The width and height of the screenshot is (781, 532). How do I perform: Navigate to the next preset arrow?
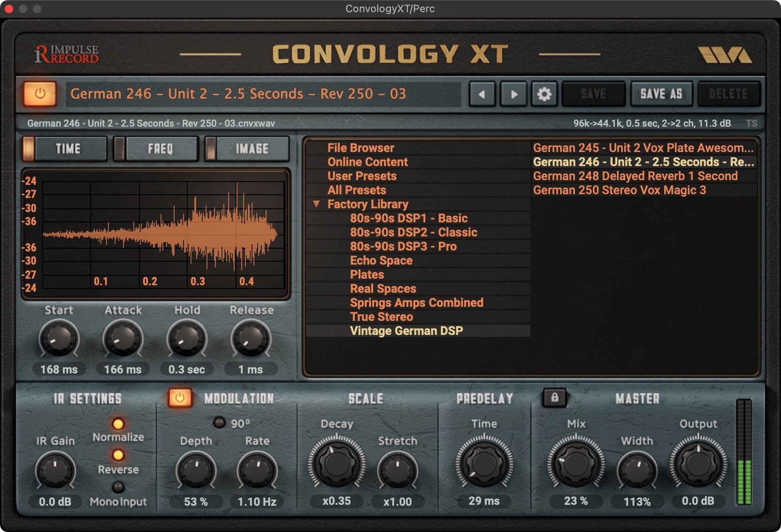click(x=513, y=94)
